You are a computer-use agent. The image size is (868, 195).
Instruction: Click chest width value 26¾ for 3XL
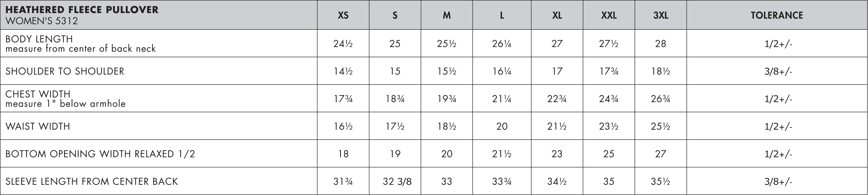(660, 99)
